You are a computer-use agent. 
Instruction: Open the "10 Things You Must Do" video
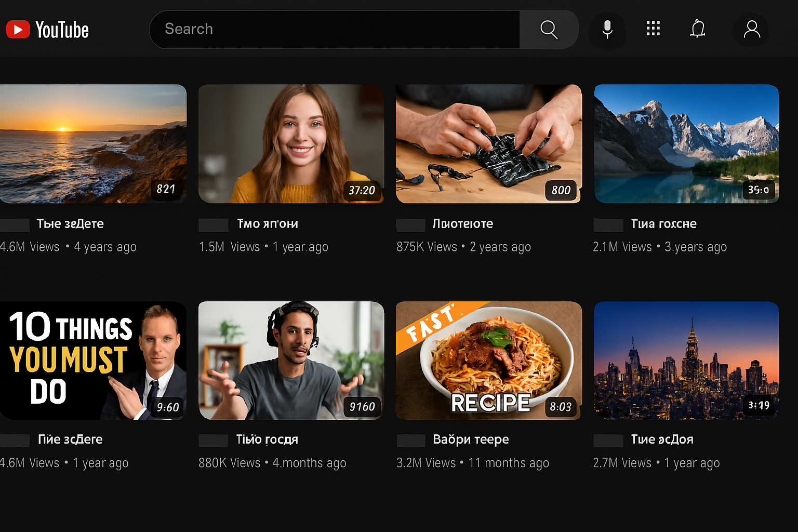pos(93,361)
